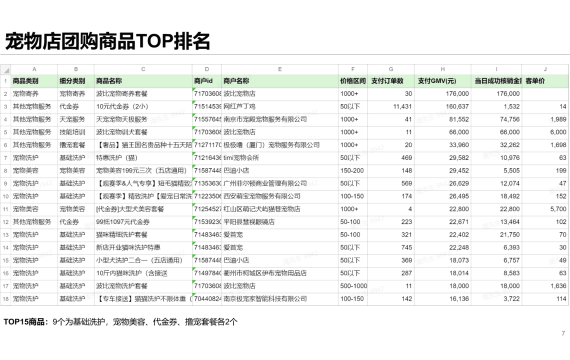
Task: Click row 10 number header
Action: pos(5,196)
